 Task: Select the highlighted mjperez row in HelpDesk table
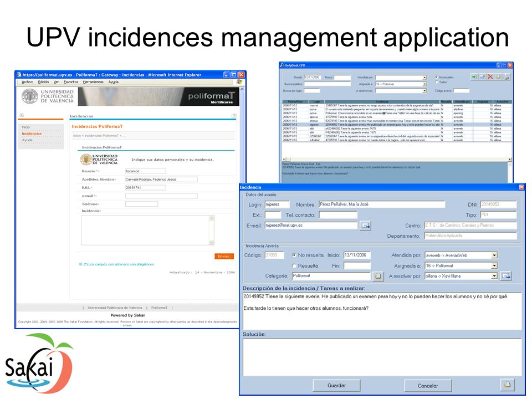click(397, 125)
